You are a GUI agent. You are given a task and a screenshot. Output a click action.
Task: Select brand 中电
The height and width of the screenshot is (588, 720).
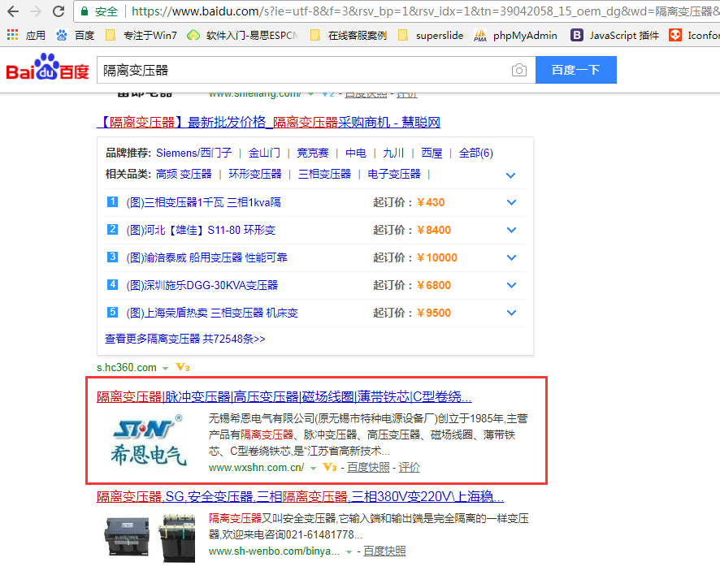(356, 153)
